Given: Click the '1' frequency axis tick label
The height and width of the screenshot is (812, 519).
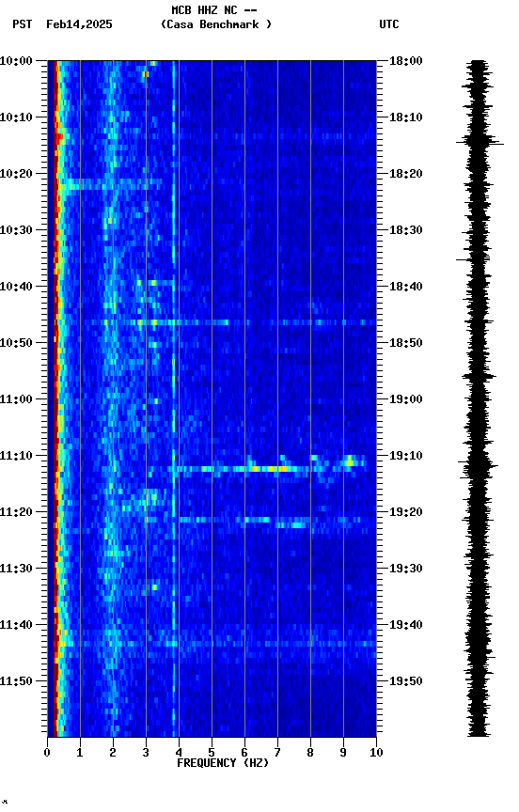Looking at the screenshot, I should point(80,753).
